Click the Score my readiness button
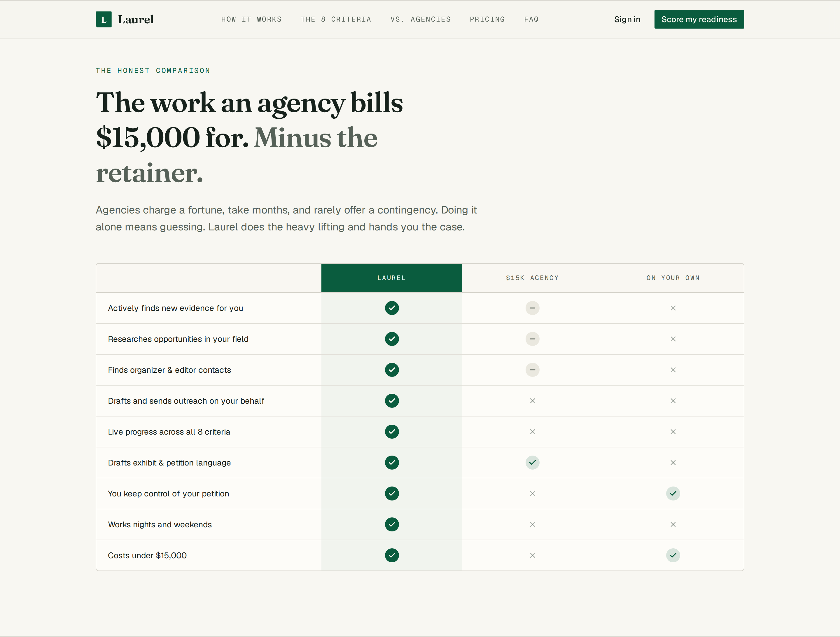Viewport: 840px width, 637px height. click(x=699, y=19)
